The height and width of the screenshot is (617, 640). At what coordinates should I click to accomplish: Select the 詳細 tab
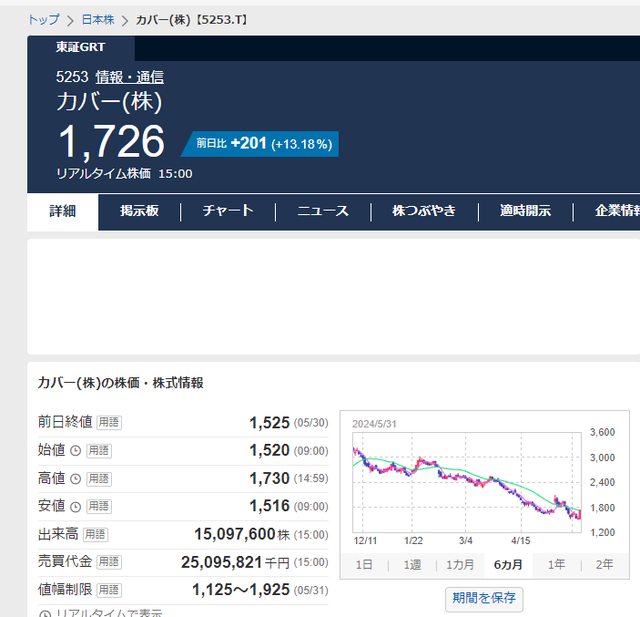coord(63,211)
